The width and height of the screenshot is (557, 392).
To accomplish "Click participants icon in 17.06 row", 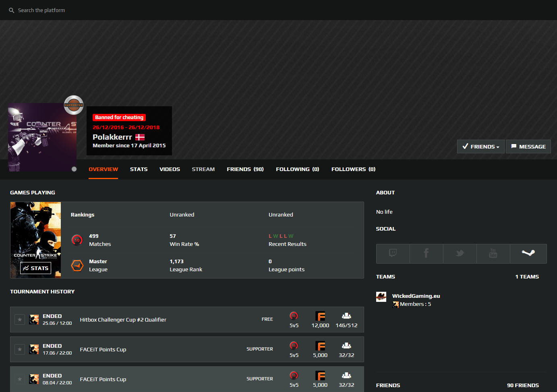I will (x=346, y=346).
